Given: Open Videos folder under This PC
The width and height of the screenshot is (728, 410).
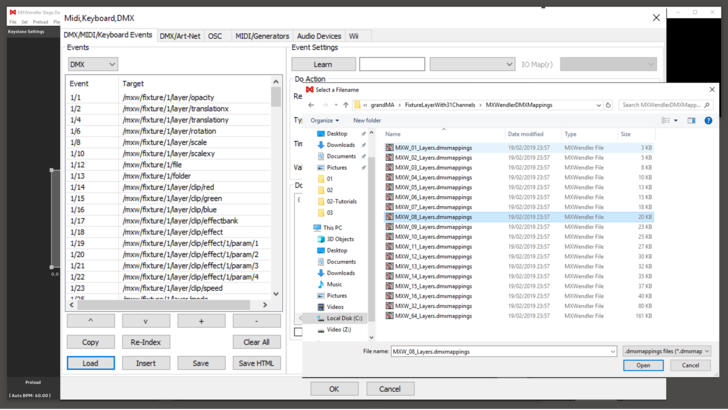Looking at the screenshot, I should [335, 307].
